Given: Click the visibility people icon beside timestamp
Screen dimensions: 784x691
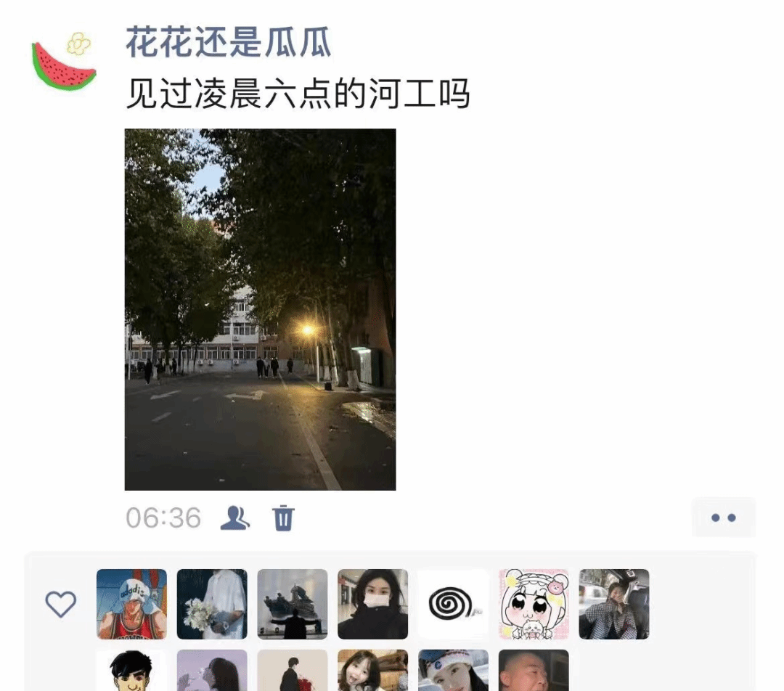Looking at the screenshot, I should coord(235,518).
